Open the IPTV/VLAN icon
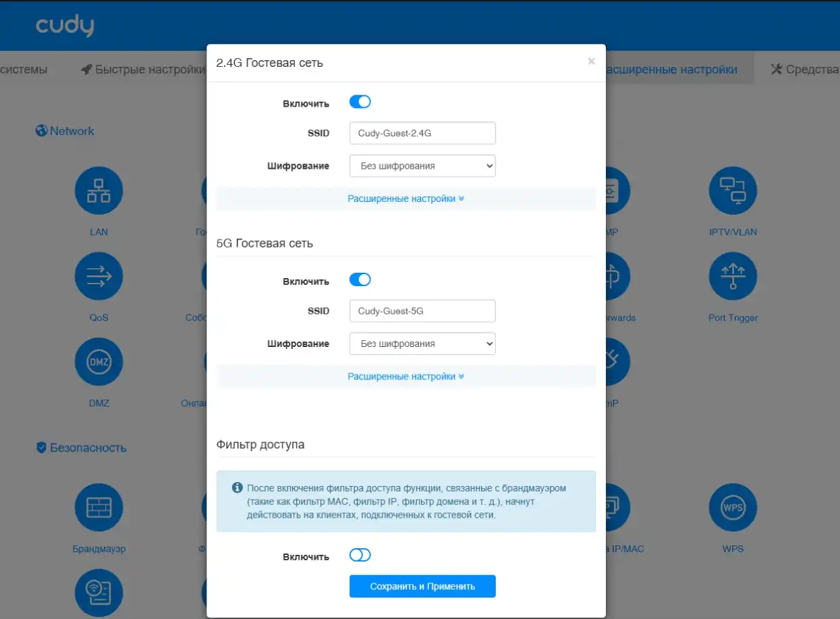 pos(733,191)
